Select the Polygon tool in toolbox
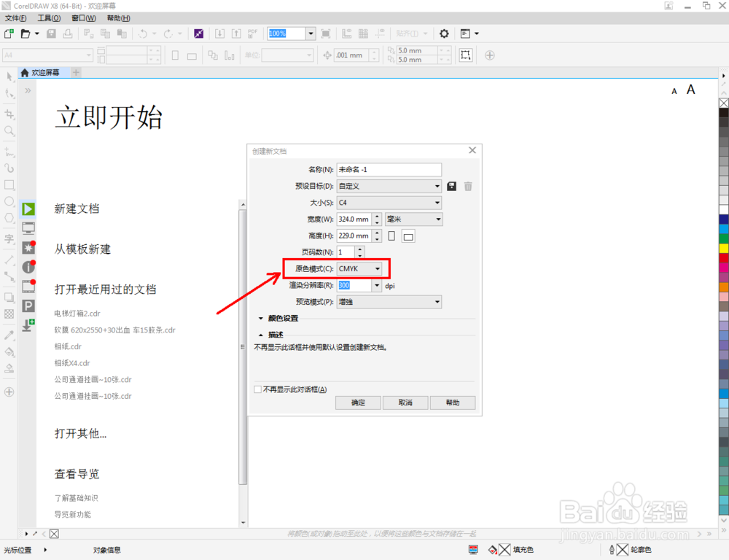 (9, 218)
